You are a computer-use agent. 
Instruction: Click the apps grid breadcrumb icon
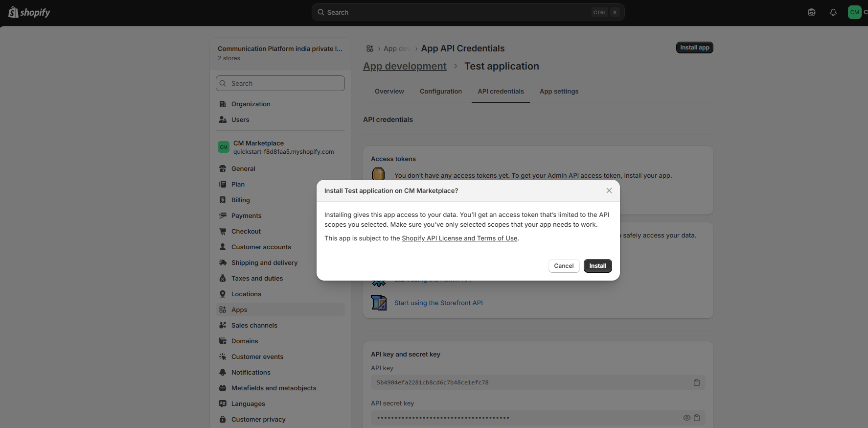pos(370,48)
